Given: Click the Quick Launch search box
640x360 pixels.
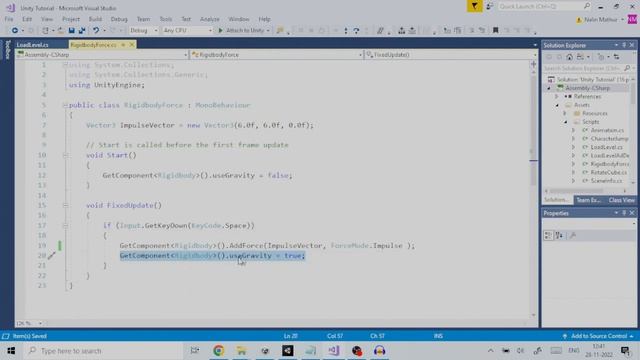Looking at the screenshot, I should (545, 6).
